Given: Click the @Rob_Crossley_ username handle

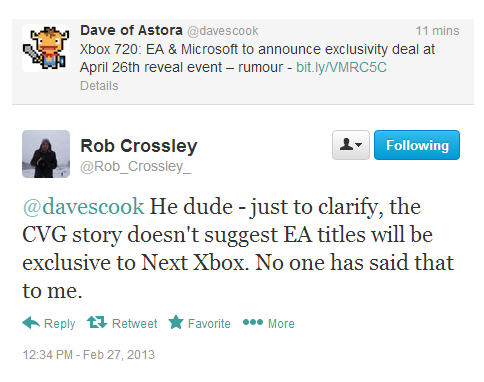Looking at the screenshot, I should point(136,166).
